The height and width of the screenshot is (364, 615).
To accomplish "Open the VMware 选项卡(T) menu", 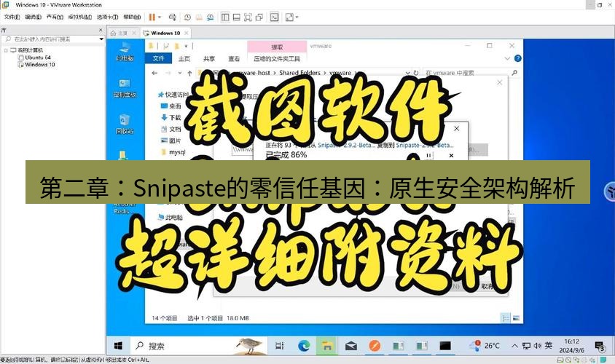I will (107, 17).
